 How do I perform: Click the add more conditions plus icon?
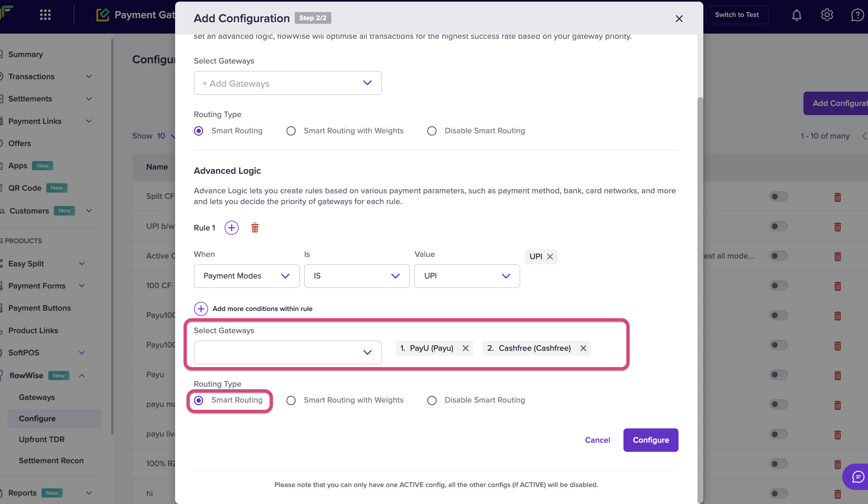click(x=201, y=308)
